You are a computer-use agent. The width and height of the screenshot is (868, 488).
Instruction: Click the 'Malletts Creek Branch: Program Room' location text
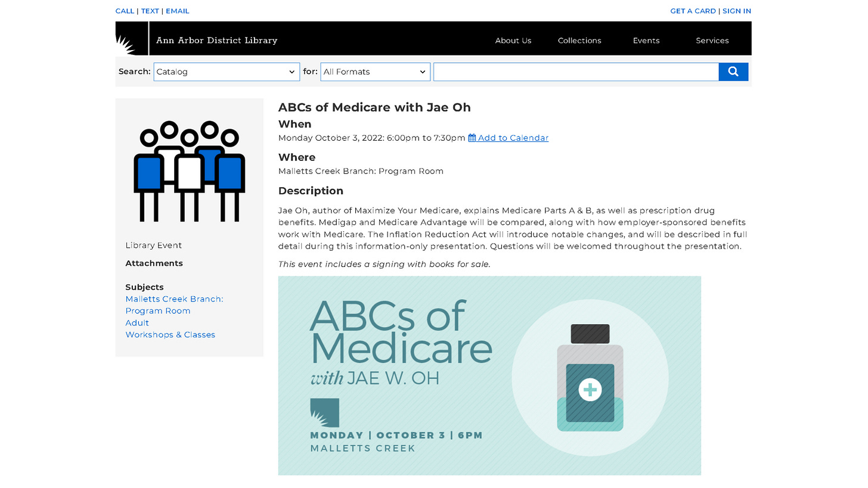pyautogui.click(x=361, y=171)
